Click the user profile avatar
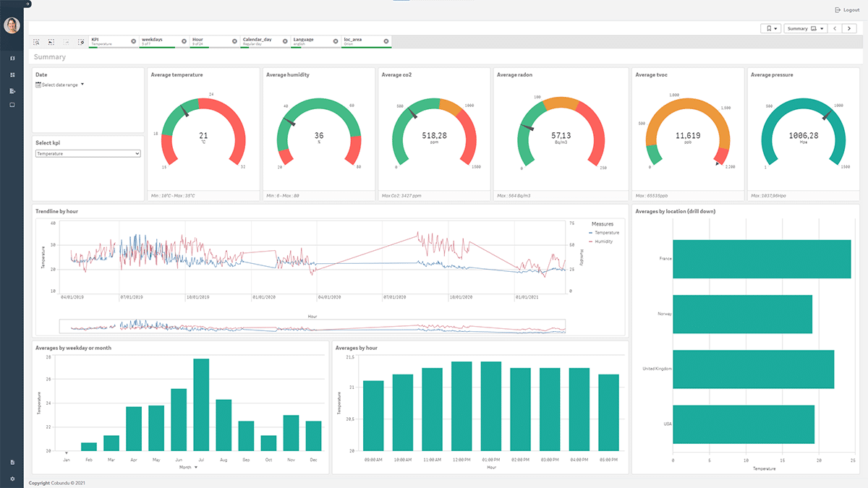The height and width of the screenshot is (488, 868). click(12, 25)
